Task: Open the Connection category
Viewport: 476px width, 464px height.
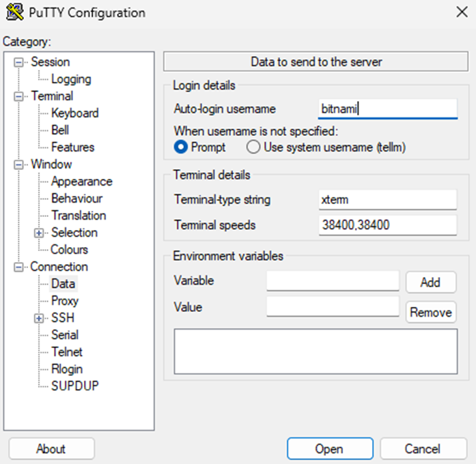Action: (59, 267)
